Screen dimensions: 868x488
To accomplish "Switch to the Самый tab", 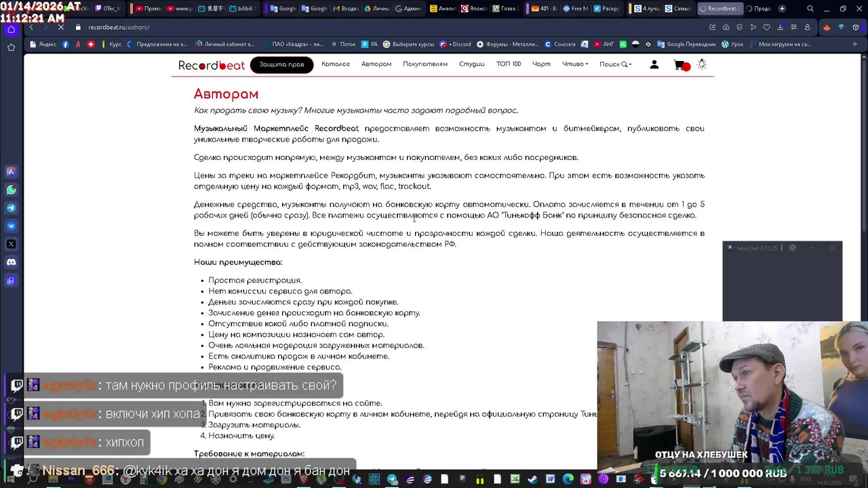I will [678, 9].
